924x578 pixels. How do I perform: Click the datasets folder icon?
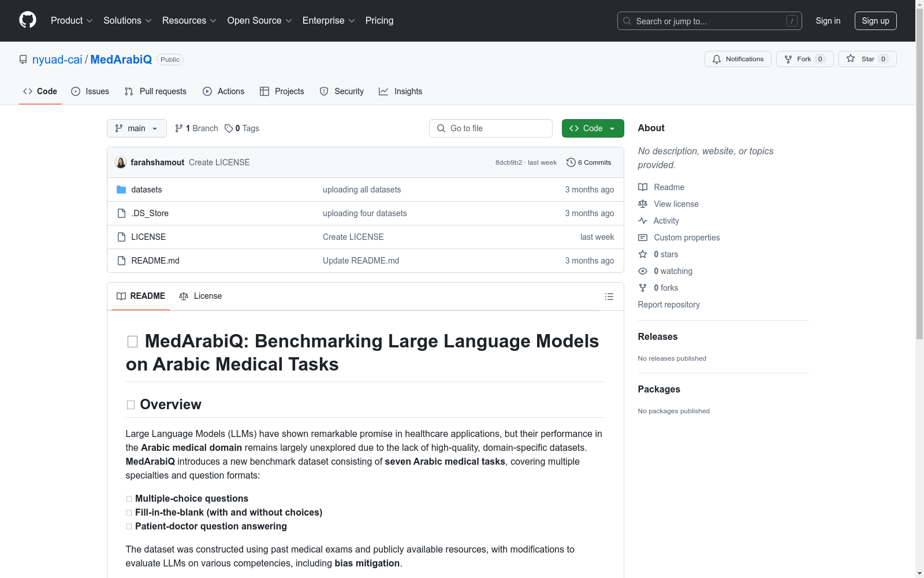coord(121,190)
